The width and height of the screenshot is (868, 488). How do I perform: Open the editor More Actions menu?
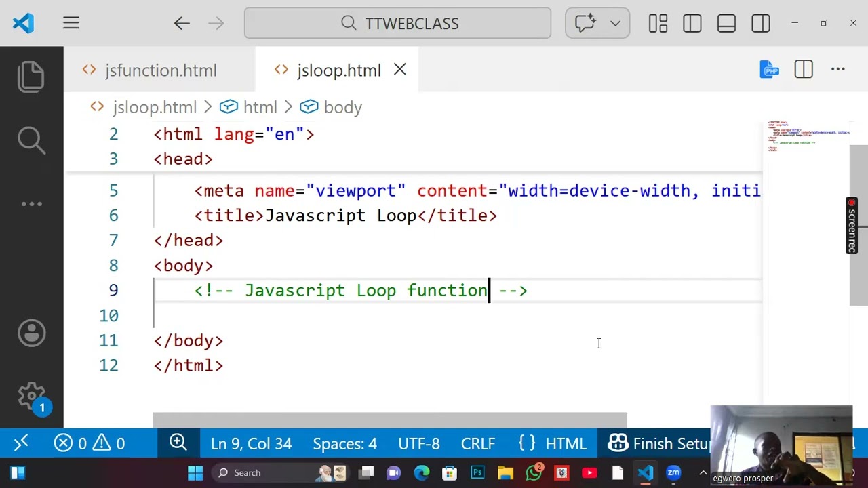838,69
